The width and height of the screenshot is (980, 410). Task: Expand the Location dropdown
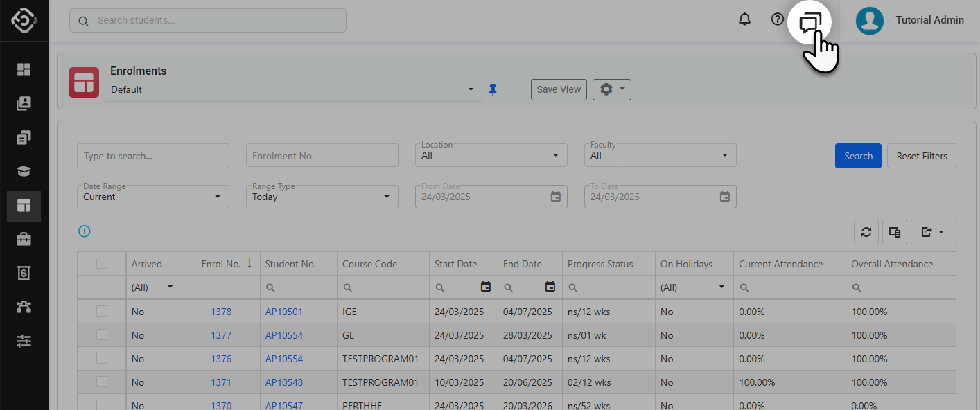(491, 156)
